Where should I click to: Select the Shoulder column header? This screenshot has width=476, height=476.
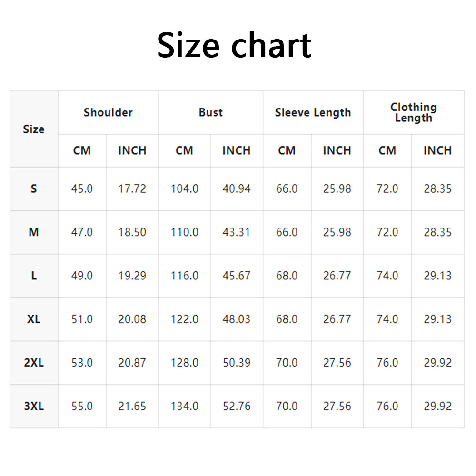pyautogui.click(x=108, y=113)
